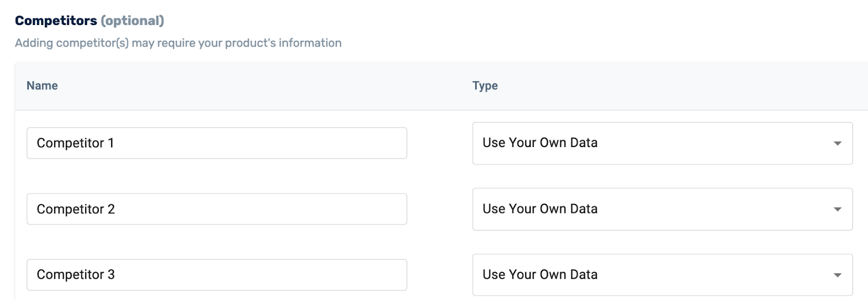Click 'Use Your Own Data' in first row
The height and width of the screenshot is (300, 868).
(x=540, y=143)
